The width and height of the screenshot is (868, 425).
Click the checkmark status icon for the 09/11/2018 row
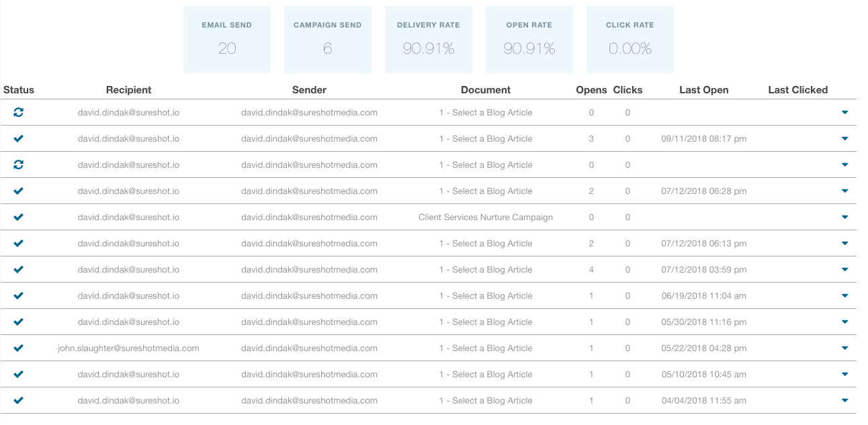coord(18,139)
